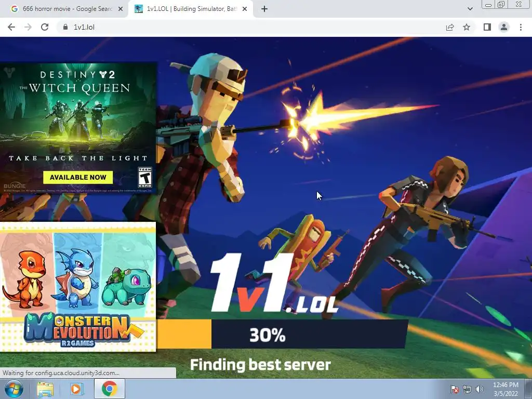Open Action Center flag icon

[x=455, y=389]
